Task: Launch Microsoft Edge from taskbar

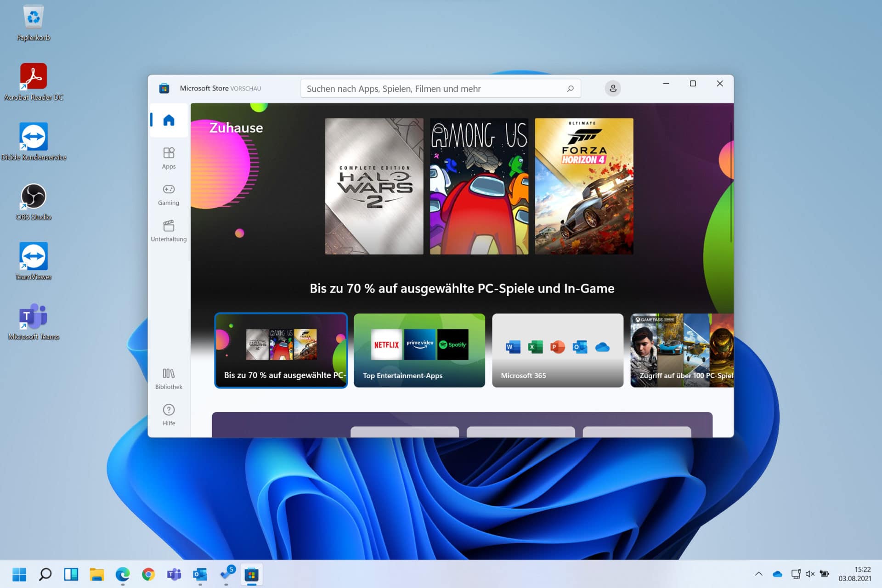Action: tap(122, 574)
